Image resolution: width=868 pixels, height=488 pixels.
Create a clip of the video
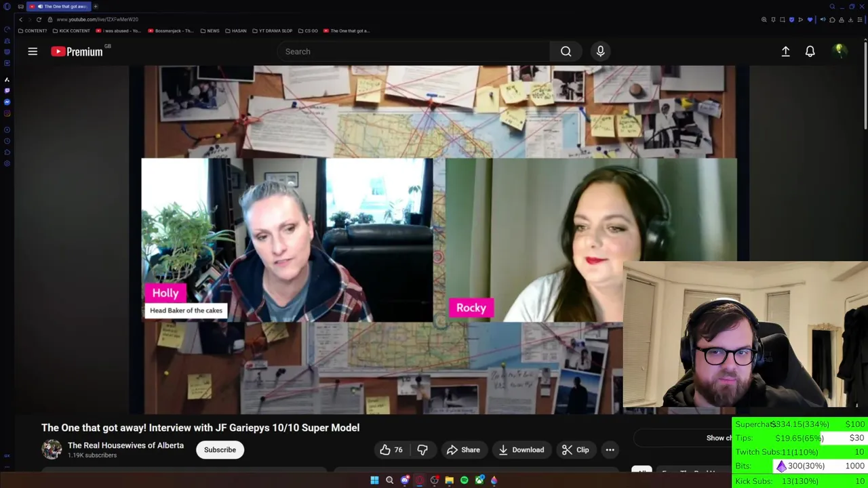click(576, 450)
